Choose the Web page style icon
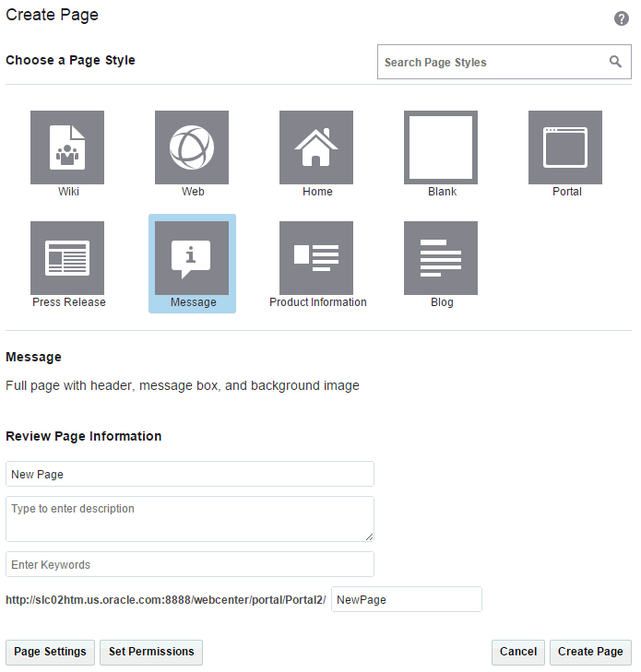The width and height of the screenshot is (641, 672). pyautogui.click(x=192, y=147)
